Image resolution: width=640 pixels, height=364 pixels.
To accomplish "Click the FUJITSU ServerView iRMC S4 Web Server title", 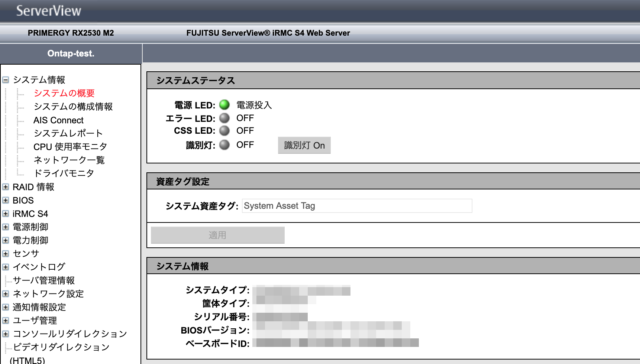I will 268,33.
